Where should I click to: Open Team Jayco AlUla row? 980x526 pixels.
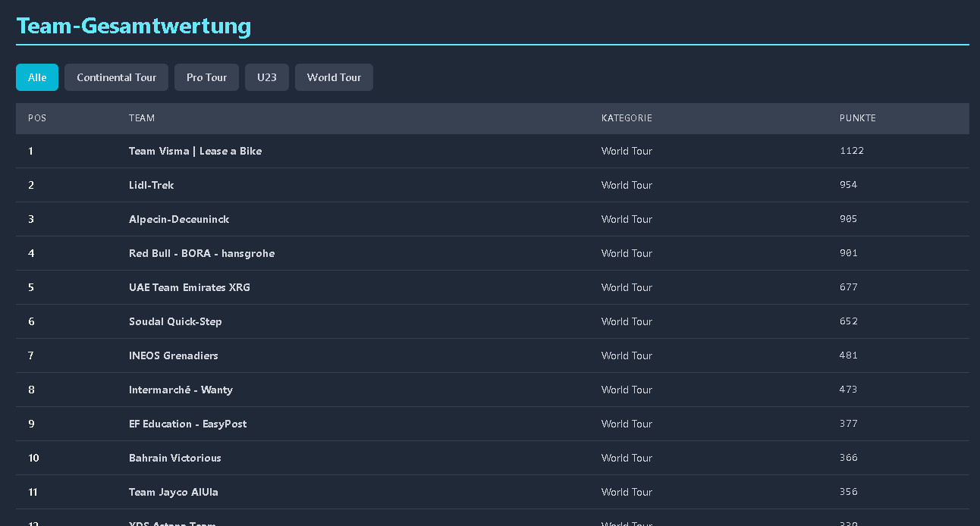174,492
